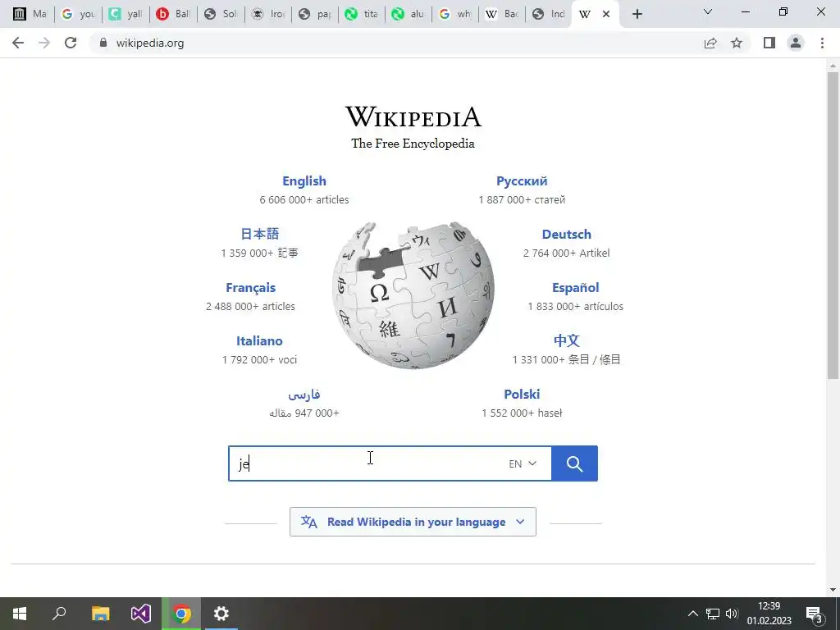This screenshot has width=840, height=630.
Task: Click the Wikipedia search magnifier button
Action: [x=574, y=463]
